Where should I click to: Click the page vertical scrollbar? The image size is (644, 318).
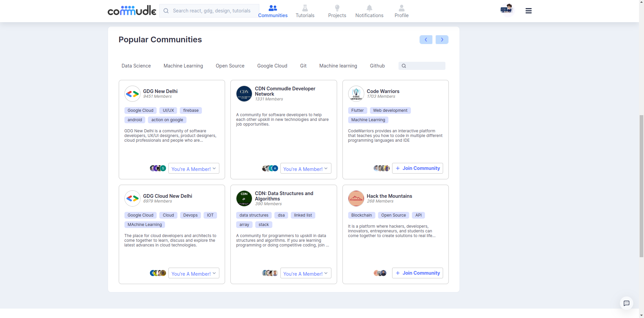[641, 186]
